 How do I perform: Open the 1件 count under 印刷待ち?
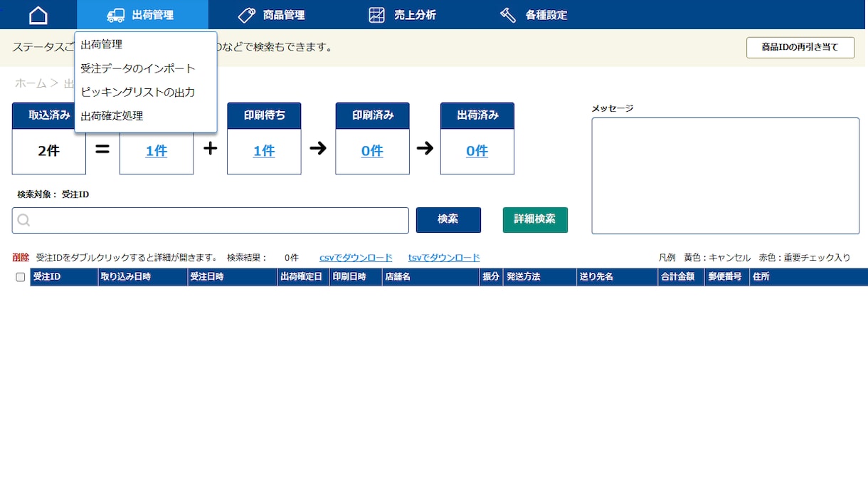pyautogui.click(x=264, y=151)
